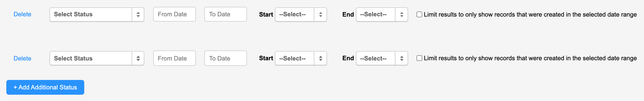Screen dimensions: 644x101
Task: Focus the bottom row From Date field
Action: tap(175, 58)
